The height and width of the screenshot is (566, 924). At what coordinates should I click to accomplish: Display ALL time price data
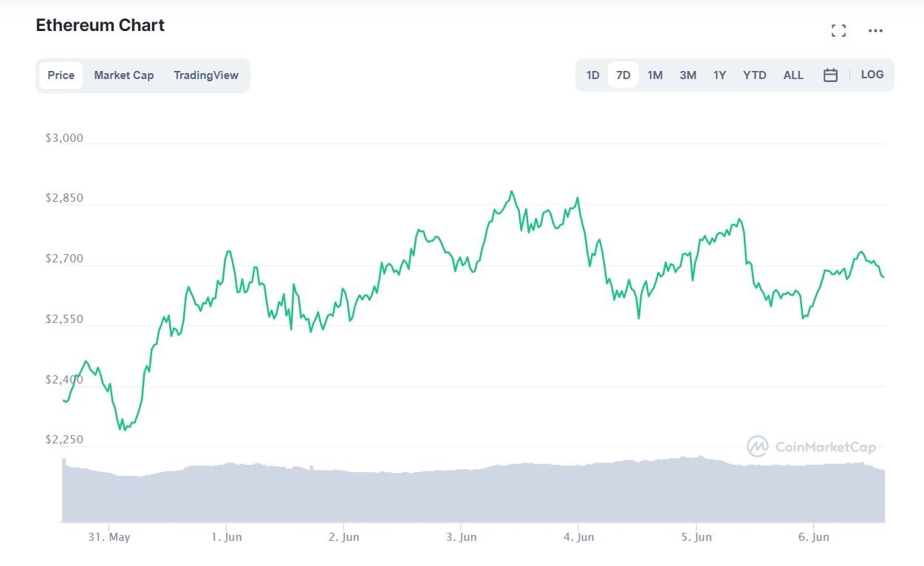(793, 75)
